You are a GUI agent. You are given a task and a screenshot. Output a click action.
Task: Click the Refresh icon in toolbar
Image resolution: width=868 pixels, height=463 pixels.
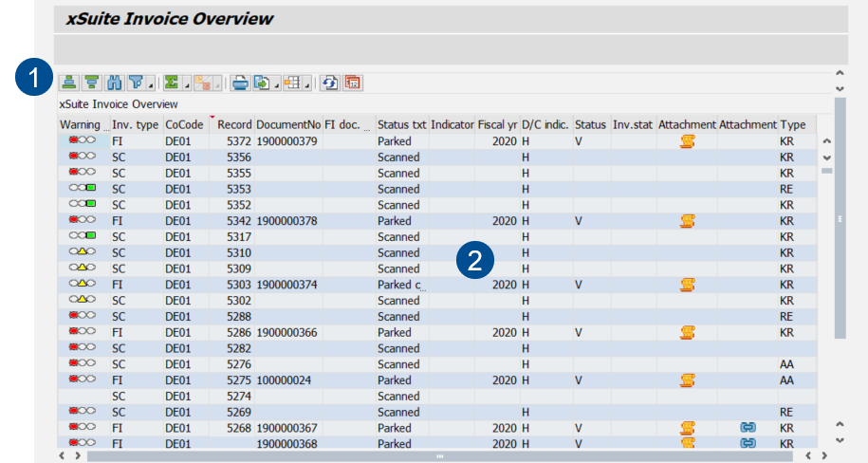pos(329,83)
